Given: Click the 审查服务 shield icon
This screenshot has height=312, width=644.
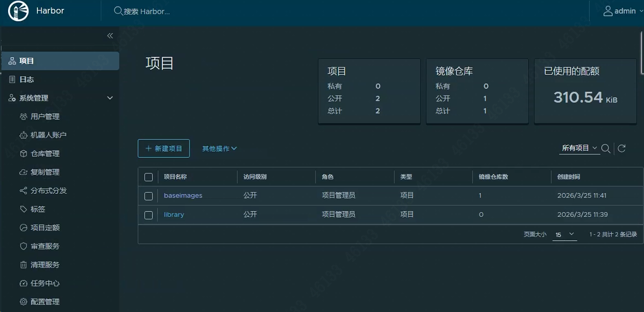Looking at the screenshot, I should [23, 246].
